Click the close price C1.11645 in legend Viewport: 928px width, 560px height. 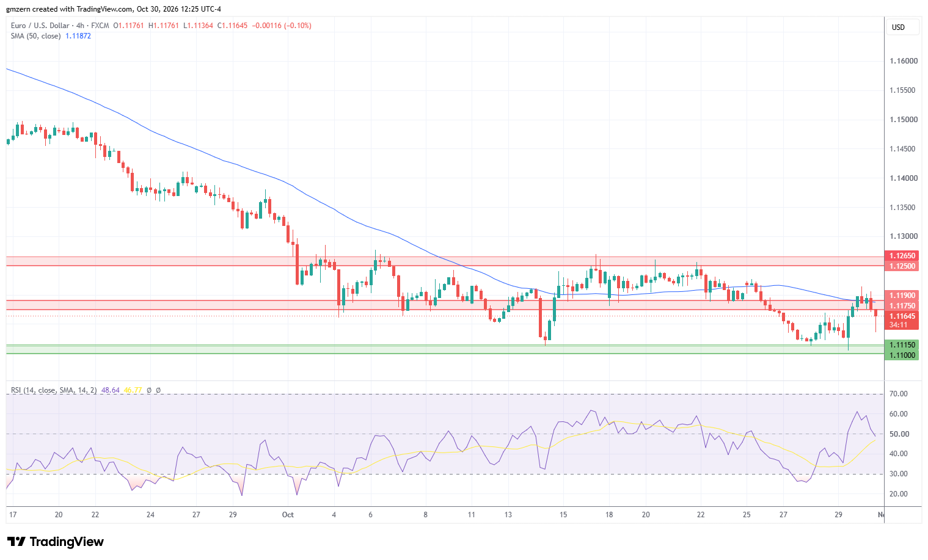pyautogui.click(x=233, y=26)
